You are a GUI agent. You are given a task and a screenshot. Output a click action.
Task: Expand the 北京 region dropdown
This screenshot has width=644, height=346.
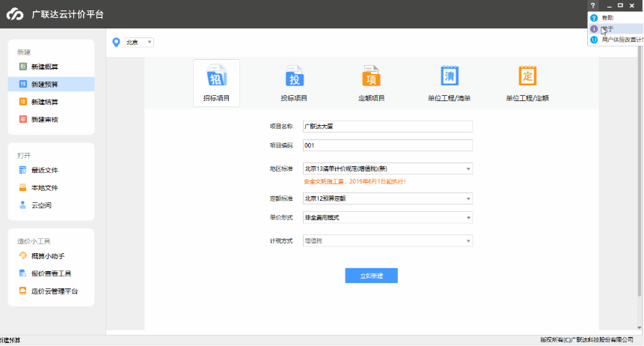(139, 42)
